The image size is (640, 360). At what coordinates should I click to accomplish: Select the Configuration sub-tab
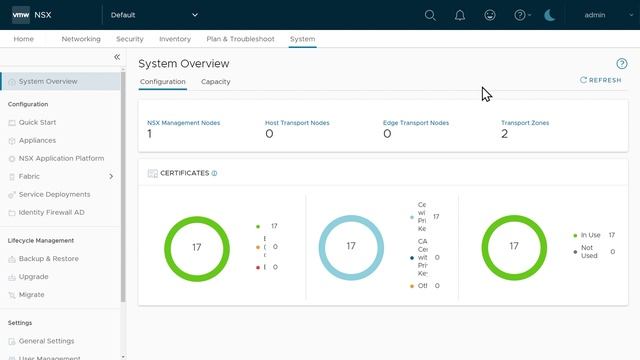pyautogui.click(x=162, y=82)
